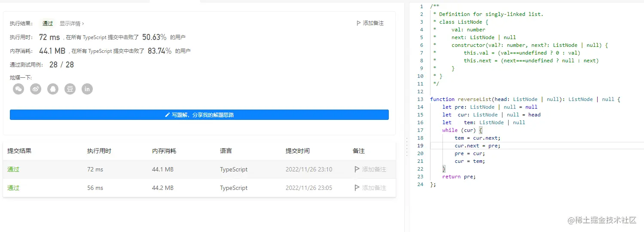The image size is (644, 232).
Task: Click the 提交结果 column header
Action: click(x=19, y=151)
